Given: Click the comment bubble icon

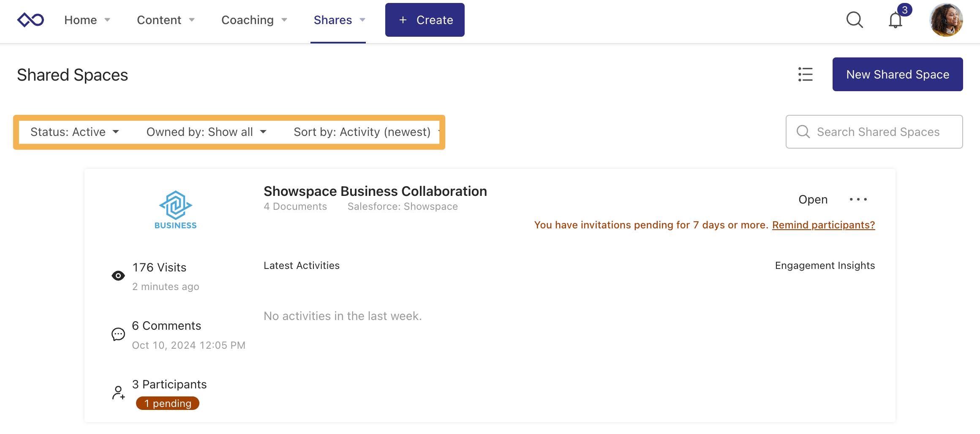Looking at the screenshot, I should click(118, 334).
